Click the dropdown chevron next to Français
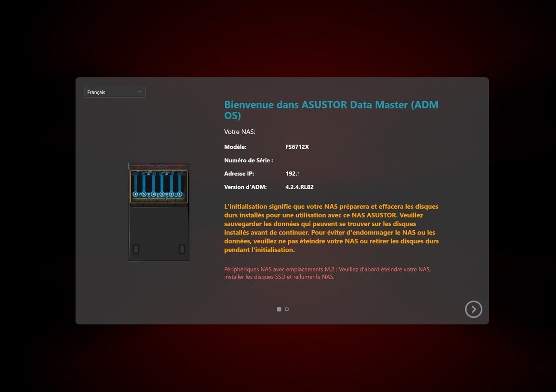Screen dimensions: 556x392 point(139,91)
